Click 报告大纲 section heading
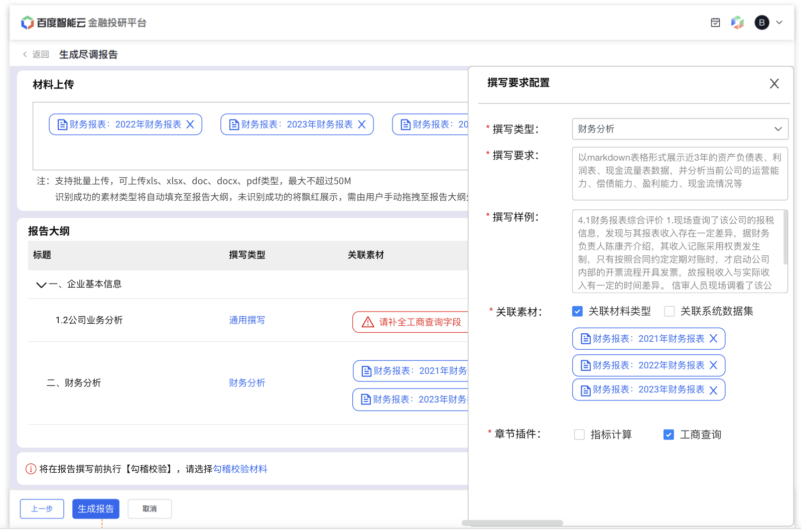Viewport: 801px width, 532px height. (49, 231)
